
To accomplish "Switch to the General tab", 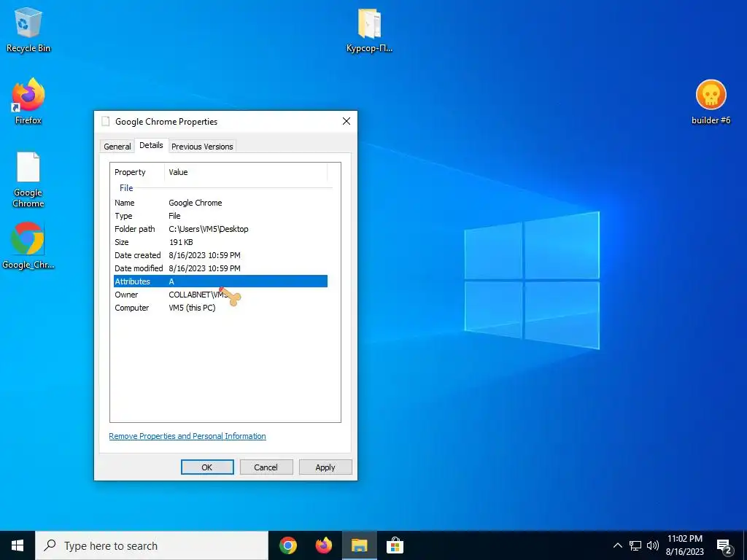I will point(117,146).
